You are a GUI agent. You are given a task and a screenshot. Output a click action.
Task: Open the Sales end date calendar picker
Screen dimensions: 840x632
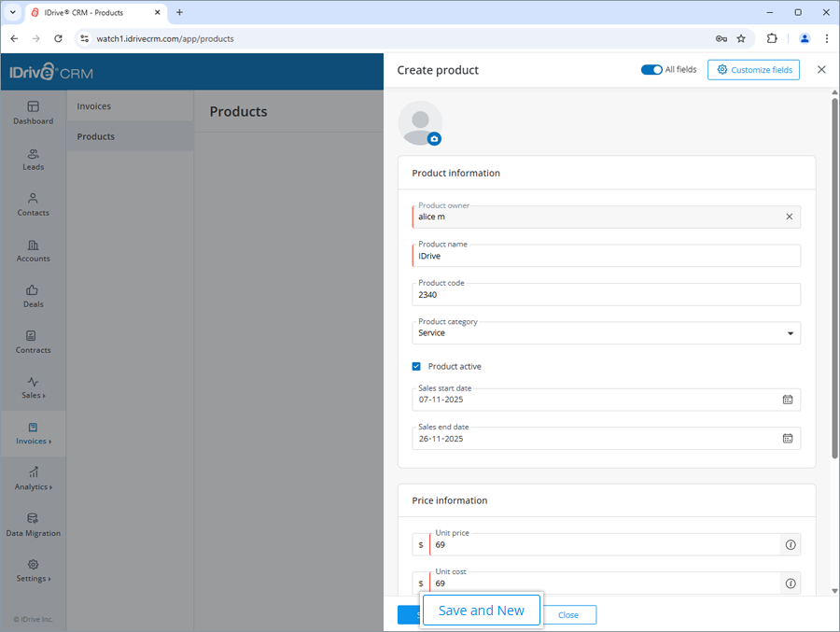(789, 438)
